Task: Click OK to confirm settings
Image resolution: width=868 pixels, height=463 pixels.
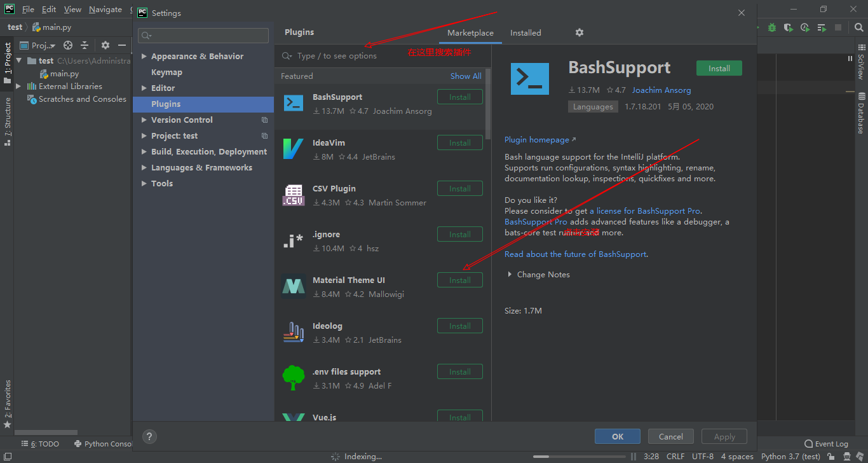Action: pyautogui.click(x=618, y=436)
